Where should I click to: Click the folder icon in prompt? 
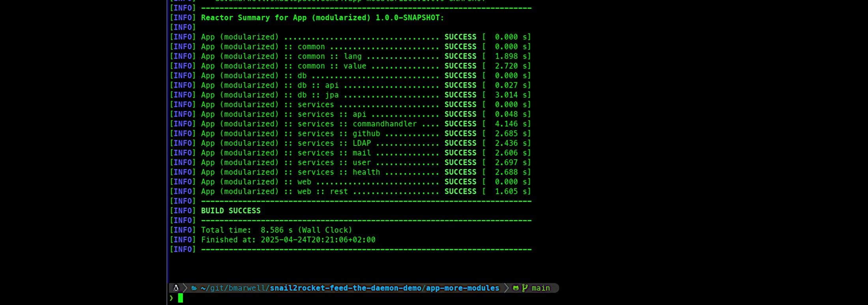tap(194, 288)
